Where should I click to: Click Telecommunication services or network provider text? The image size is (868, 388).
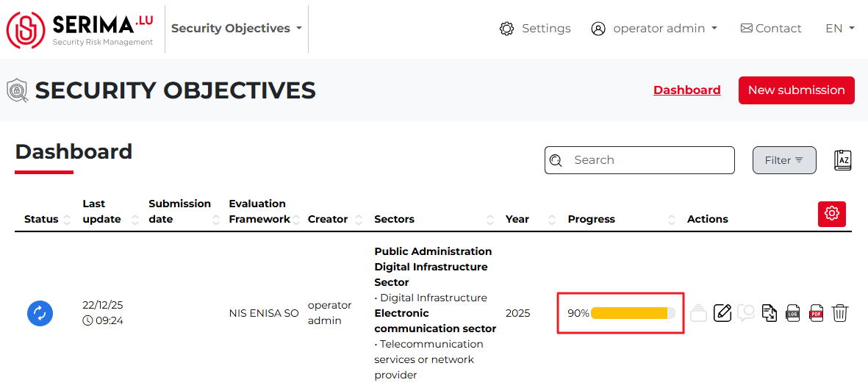pyautogui.click(x=429, y=360)
